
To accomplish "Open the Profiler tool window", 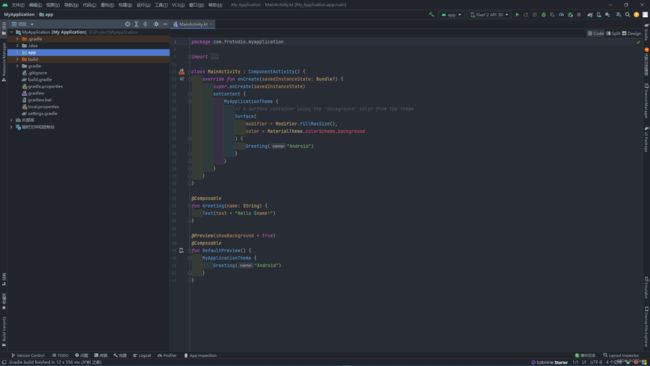I will [x=167, y=355].
